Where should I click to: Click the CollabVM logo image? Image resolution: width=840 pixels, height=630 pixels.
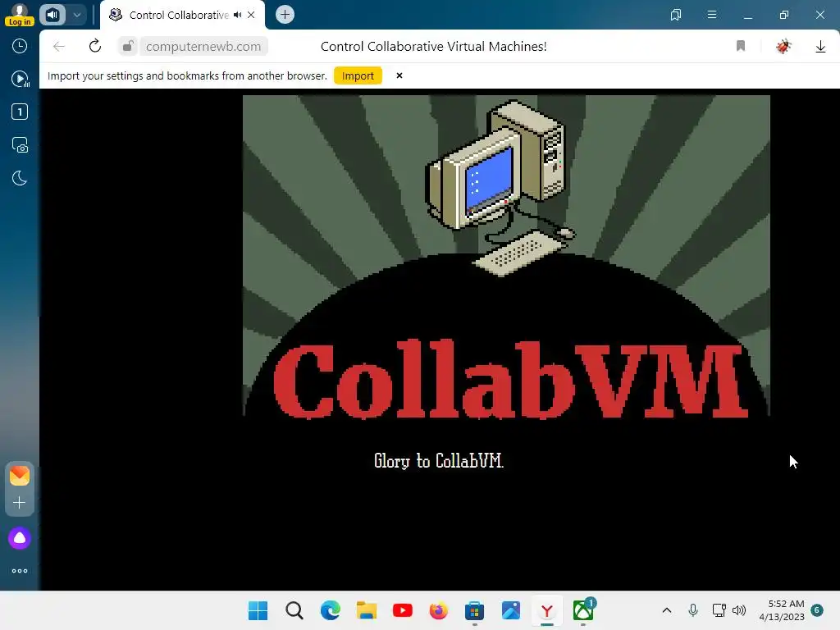click(x=506, y=256)
